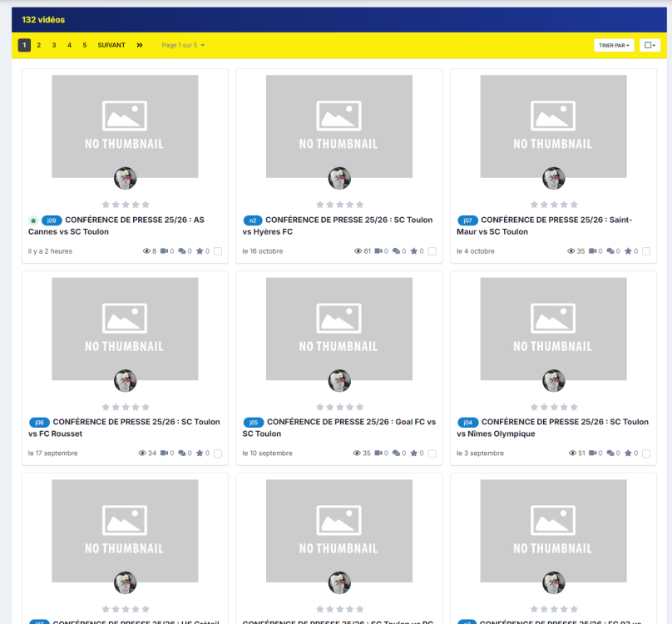This screenshot has width=672, height=624.
Task: Click the author avatar on AS Cannes video
Action: (x=125, y=178)
